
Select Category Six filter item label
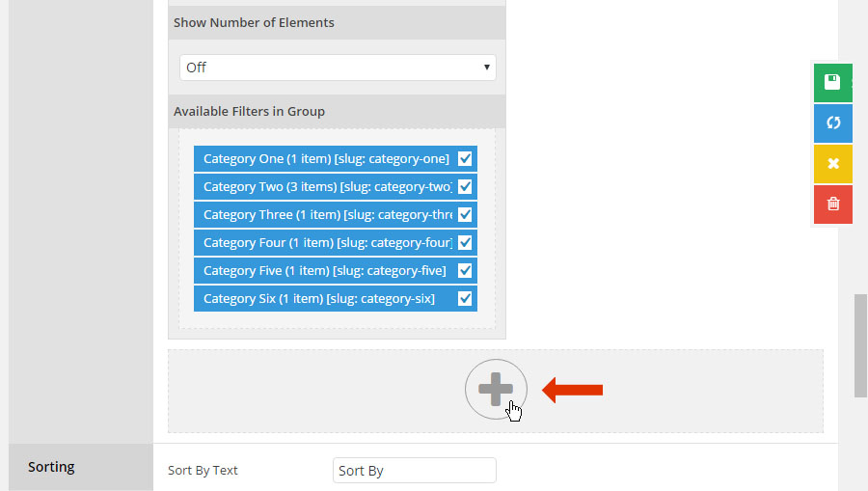(319, 298)
